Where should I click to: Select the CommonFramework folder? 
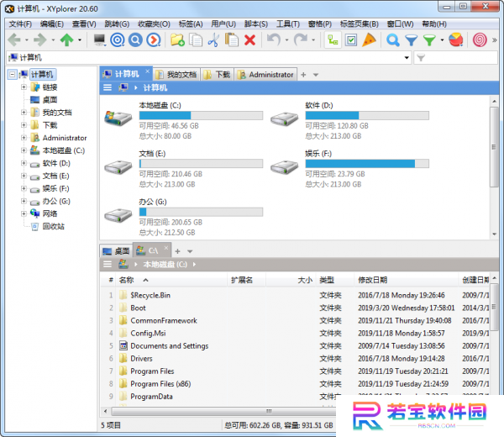(x=164, y=320)
